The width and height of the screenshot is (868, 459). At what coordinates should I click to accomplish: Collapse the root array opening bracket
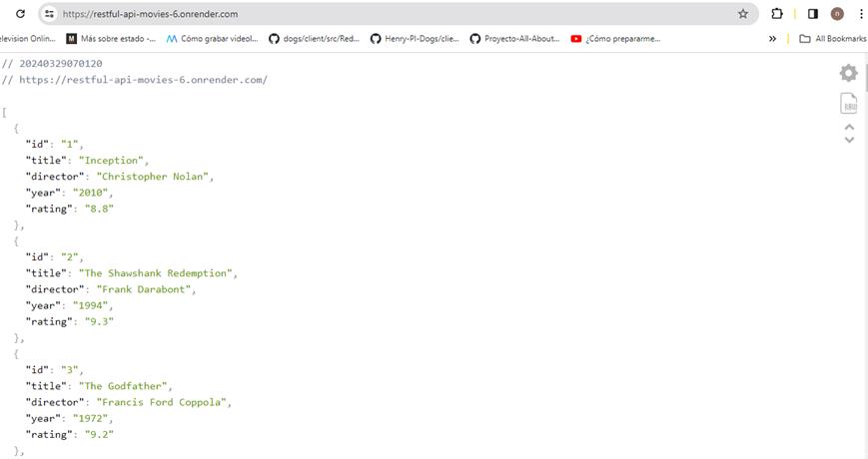tap(4, 113)
